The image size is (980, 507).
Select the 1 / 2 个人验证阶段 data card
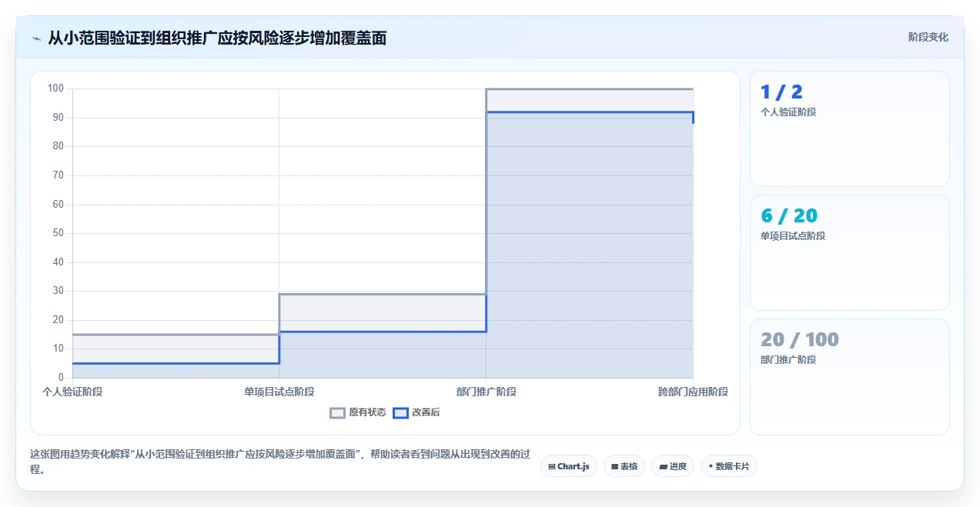click(x=850, y=129)
